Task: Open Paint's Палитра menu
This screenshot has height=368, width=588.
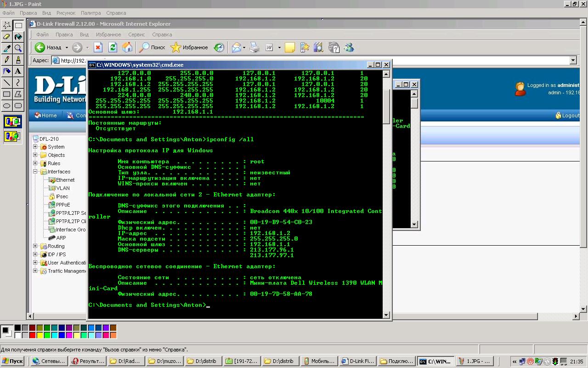Action: pyautogui.click(x=90, y=13)
